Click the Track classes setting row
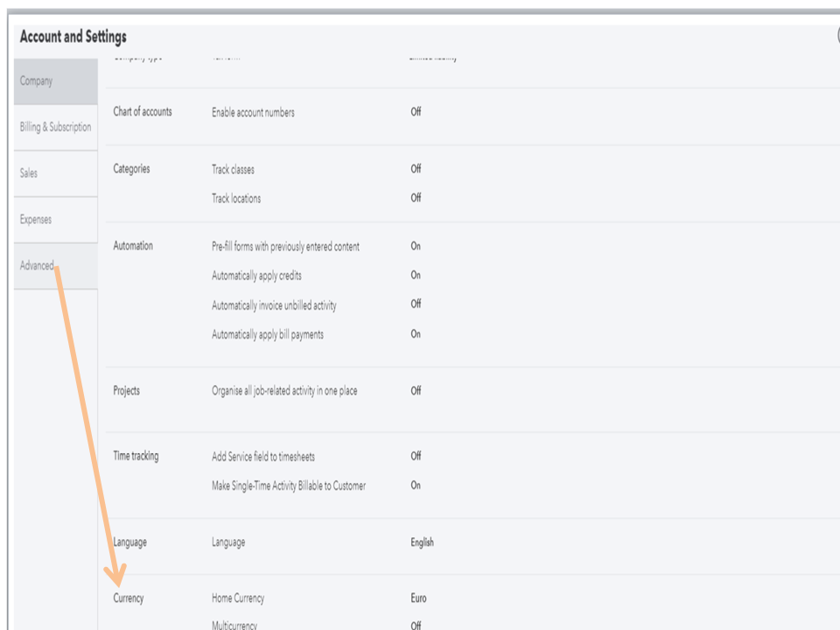 [x=233, y=170]
